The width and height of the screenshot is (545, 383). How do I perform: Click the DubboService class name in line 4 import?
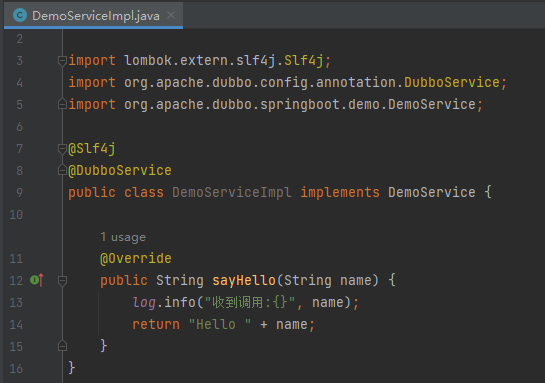tap(452, 82)
